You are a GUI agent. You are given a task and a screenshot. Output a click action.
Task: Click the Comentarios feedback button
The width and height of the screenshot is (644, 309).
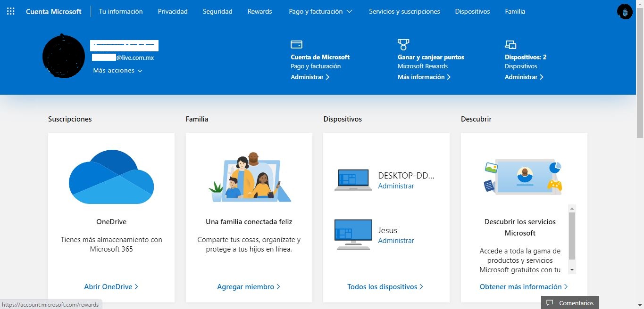pyautogui.click(x=570, y=303)
